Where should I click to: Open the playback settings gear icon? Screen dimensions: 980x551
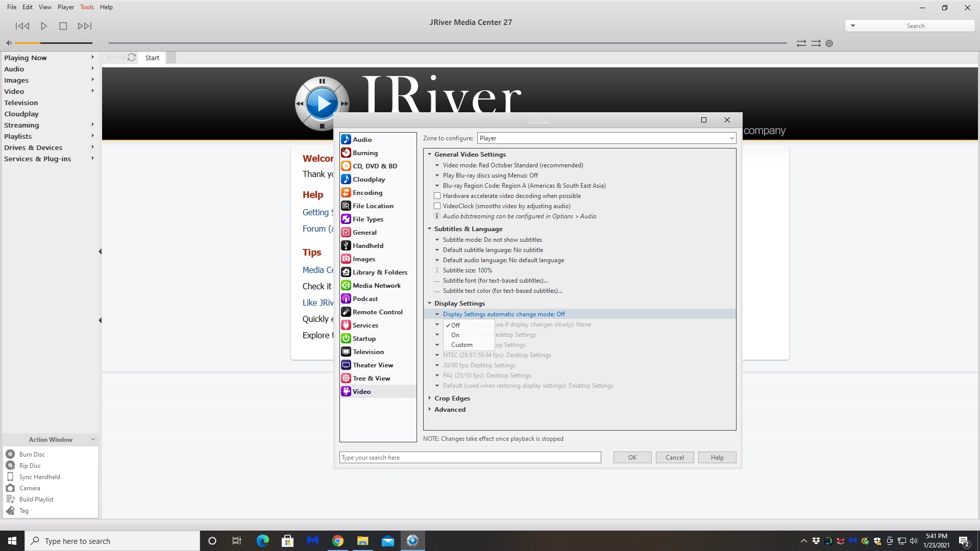tap(829, 43)
